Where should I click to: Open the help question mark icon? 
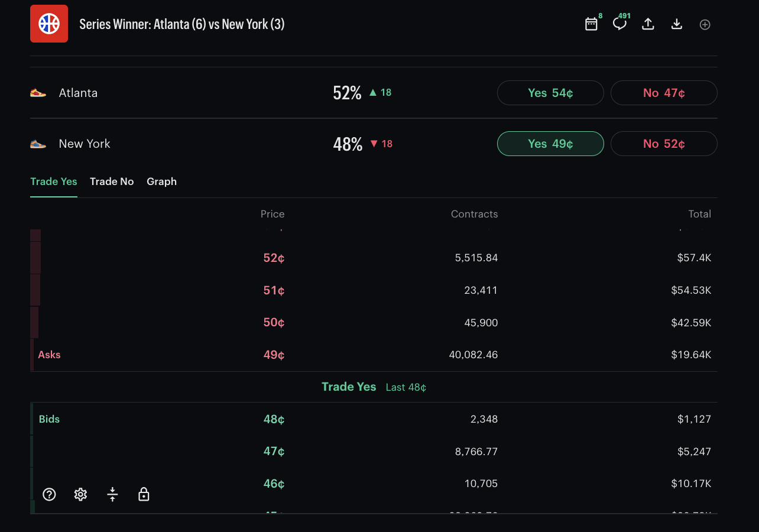(50, 494)
